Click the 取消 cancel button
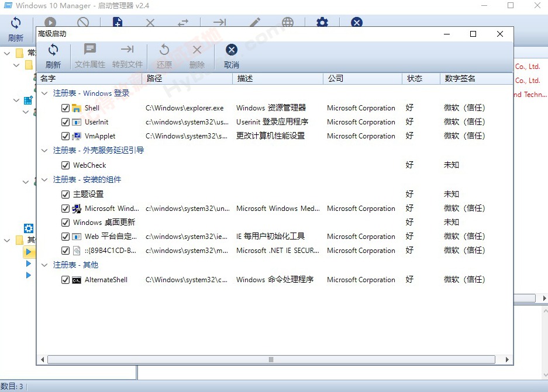 (232, 56)
